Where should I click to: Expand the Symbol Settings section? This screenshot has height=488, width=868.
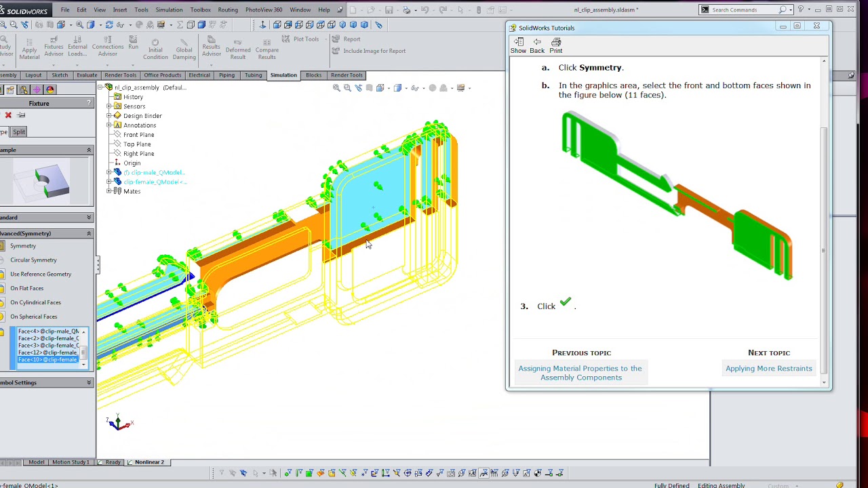pos(89,383)
